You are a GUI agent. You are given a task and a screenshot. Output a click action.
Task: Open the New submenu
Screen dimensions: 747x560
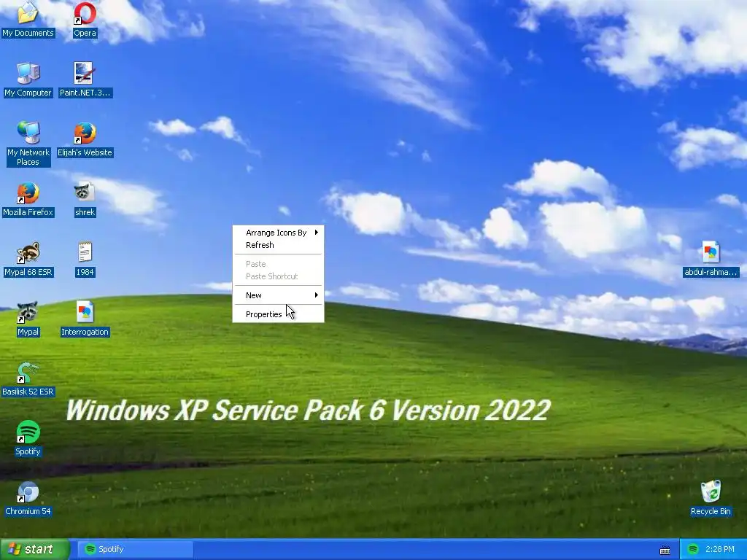pos(278,295)
